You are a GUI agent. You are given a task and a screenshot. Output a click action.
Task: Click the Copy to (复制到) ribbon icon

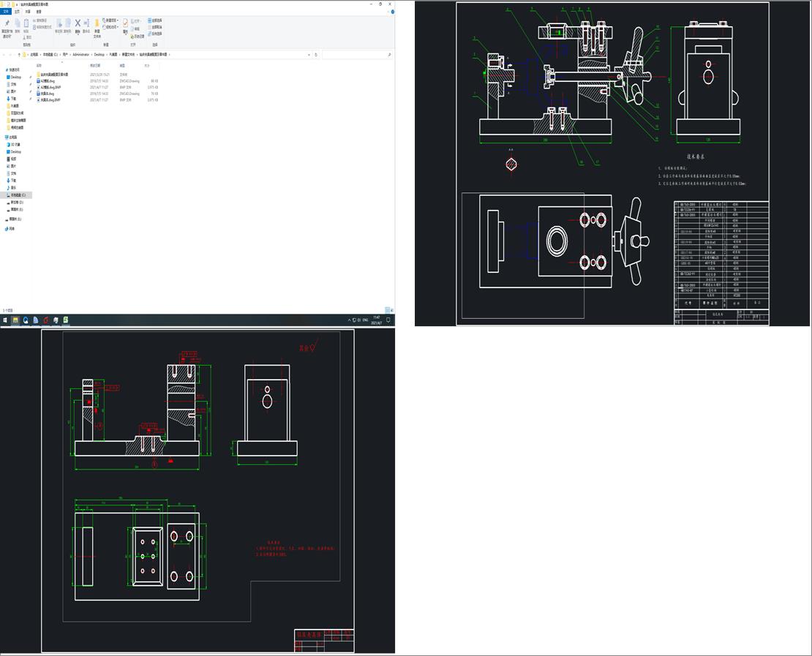[x=67, y=26]
